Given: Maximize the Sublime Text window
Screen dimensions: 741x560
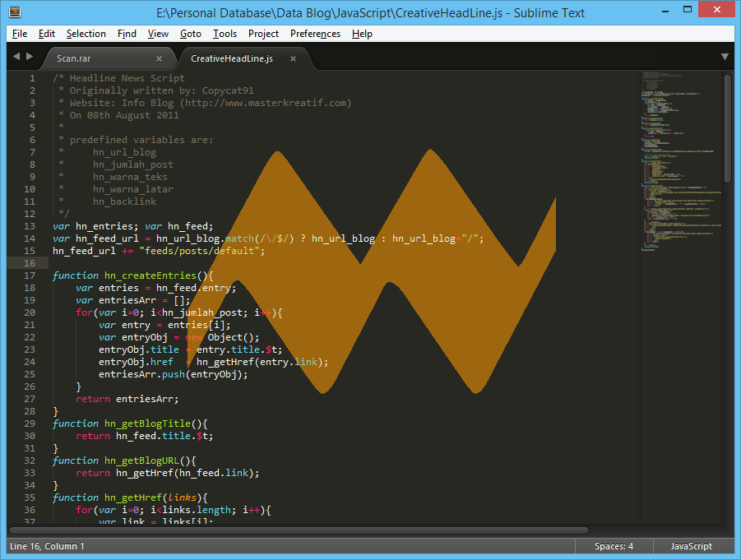Looking at the screenshot, I should tap(688, 9).
